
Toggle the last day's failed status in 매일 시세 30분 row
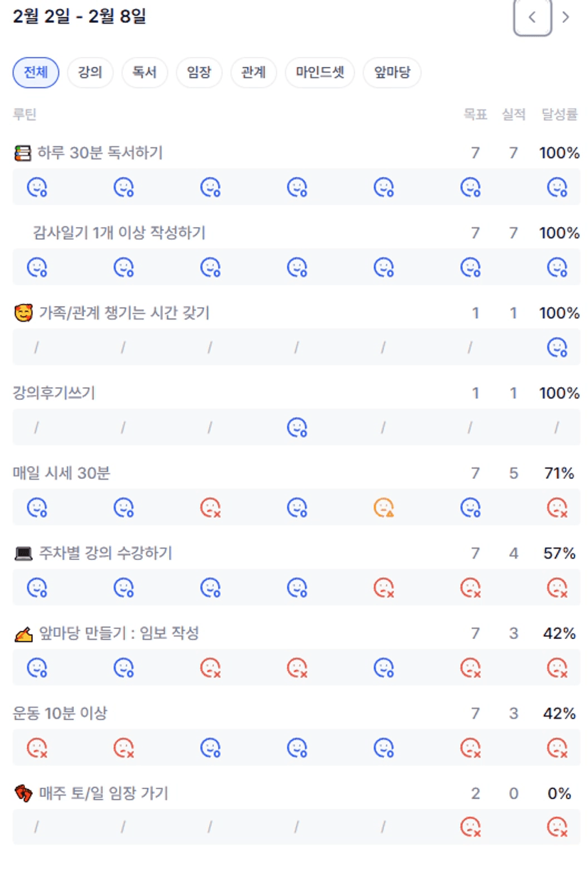point(557,507)
